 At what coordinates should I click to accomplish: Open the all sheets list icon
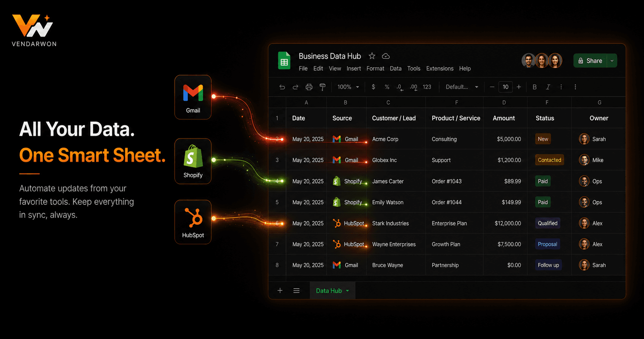pos(296,291)
